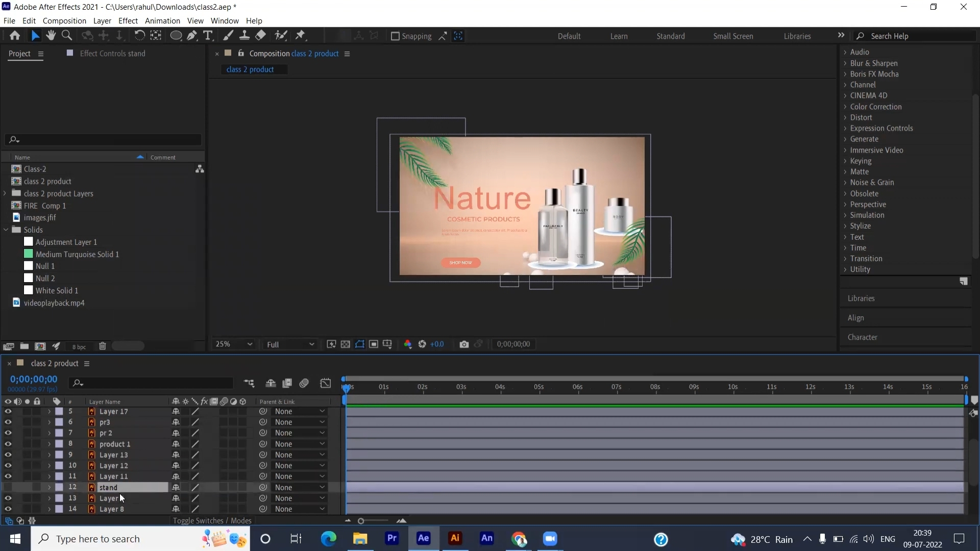Viewport: 980px width, 551px height.
Task: Select the Rotation tool
Action: tap(139, 35)
